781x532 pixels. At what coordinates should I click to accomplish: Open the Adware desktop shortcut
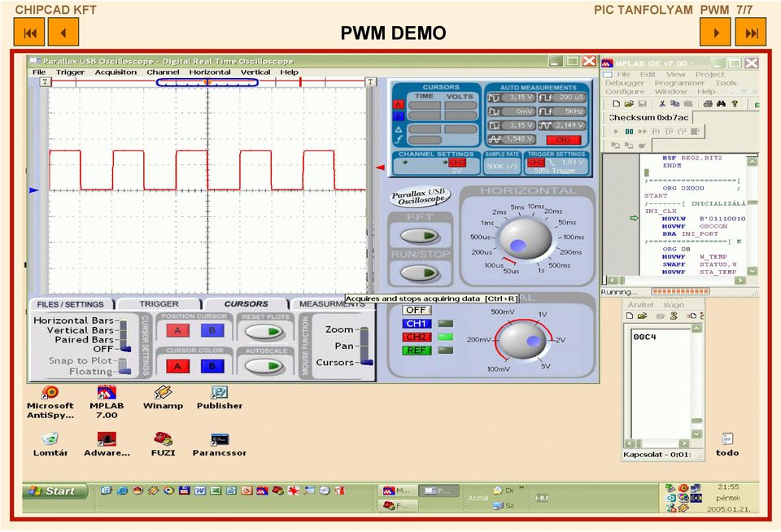click(x=107, y=444)
